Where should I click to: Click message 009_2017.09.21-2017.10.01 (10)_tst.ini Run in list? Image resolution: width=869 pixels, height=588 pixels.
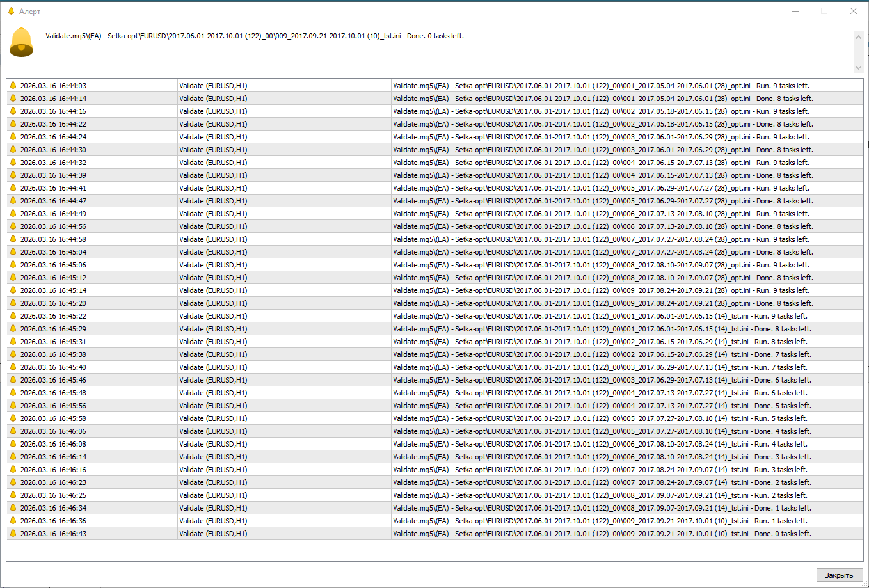[x=600, y=521]
